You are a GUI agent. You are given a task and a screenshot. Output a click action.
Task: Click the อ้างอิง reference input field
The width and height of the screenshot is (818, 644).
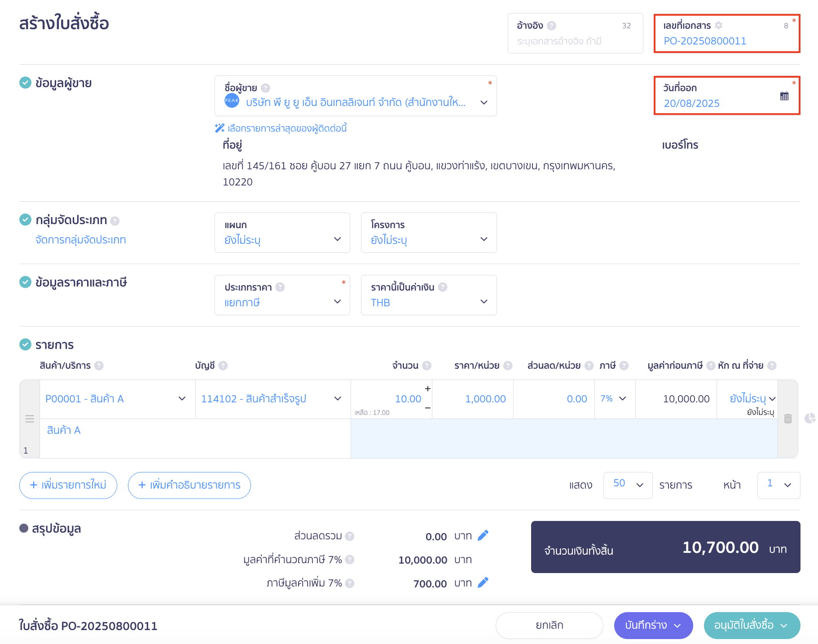point(576,41)
